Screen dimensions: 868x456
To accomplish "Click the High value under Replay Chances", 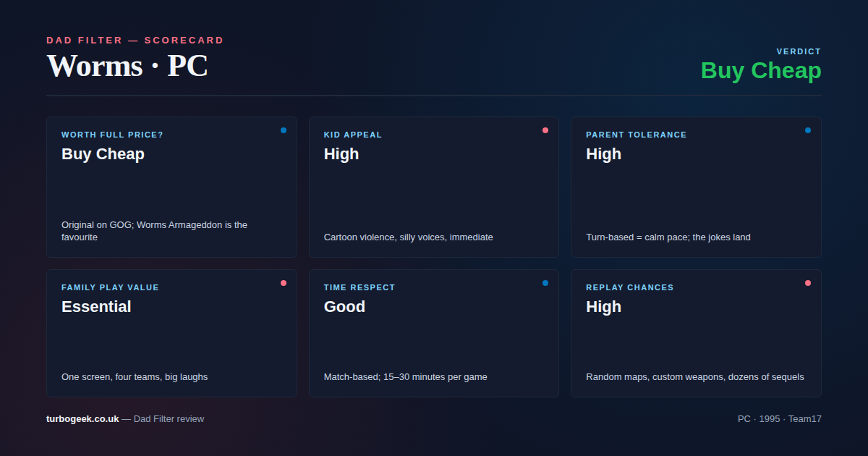I will tap(603, 306).
